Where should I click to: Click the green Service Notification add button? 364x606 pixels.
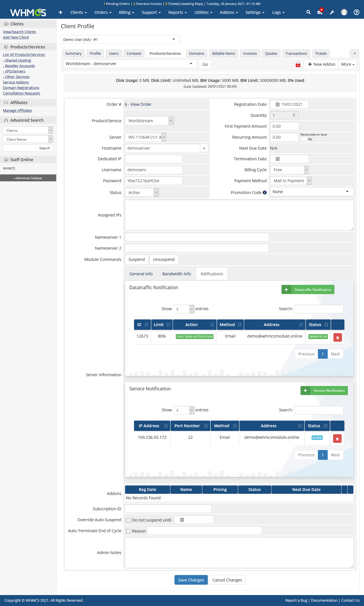click(324, 391)
